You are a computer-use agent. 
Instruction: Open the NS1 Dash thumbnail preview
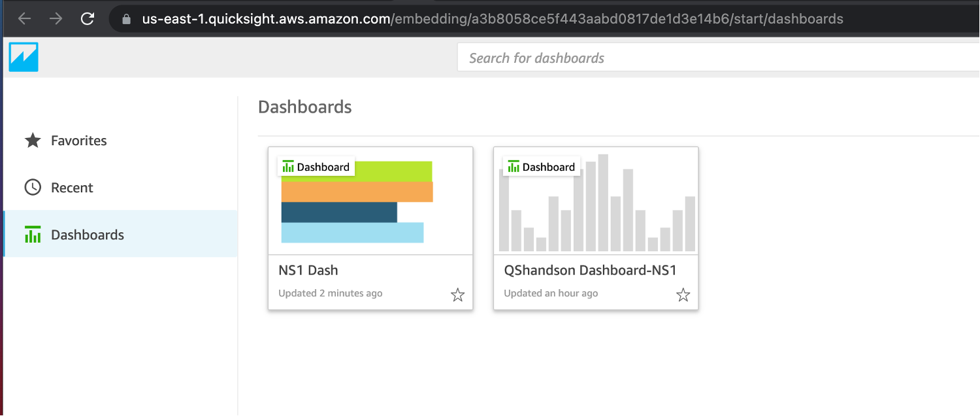pyautogui.click(x=370, y=201)
